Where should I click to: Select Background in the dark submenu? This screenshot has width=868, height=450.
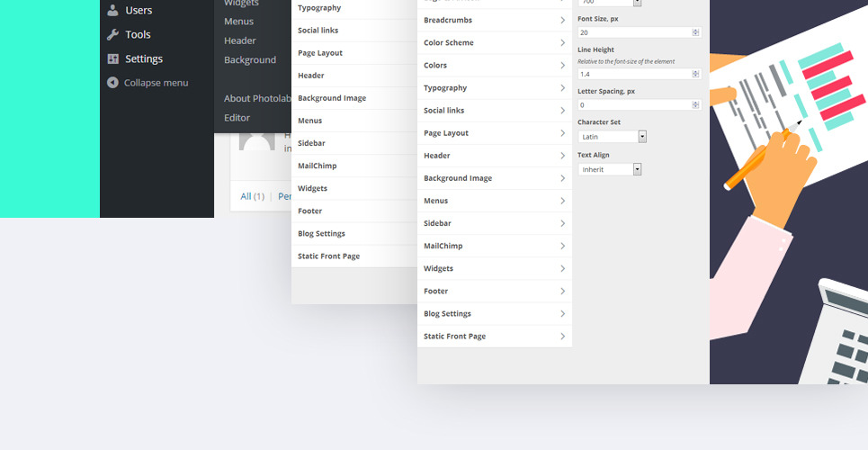pyautogui.click(x=250, y=60)
